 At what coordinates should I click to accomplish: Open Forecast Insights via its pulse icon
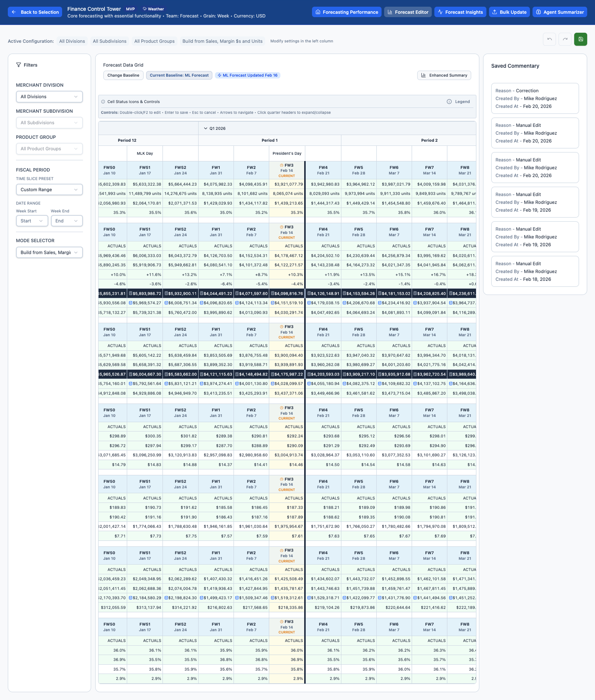tap(440, 12)
